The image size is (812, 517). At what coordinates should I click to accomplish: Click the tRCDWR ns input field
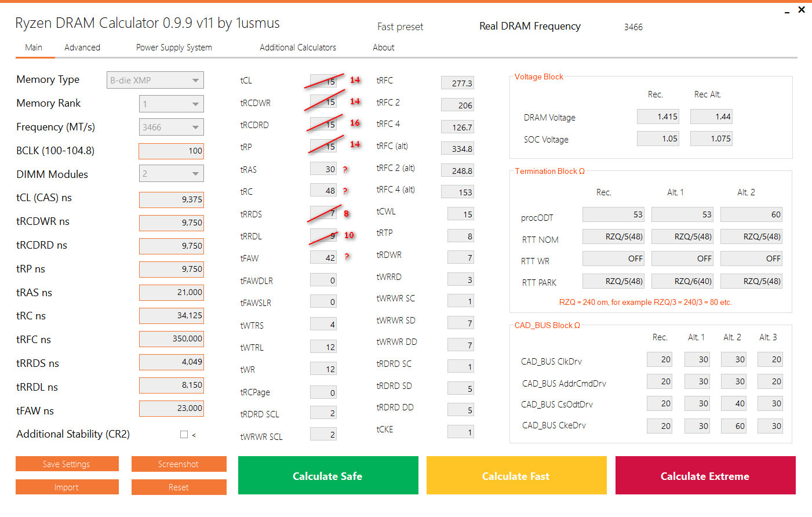[x=172, y=223]
